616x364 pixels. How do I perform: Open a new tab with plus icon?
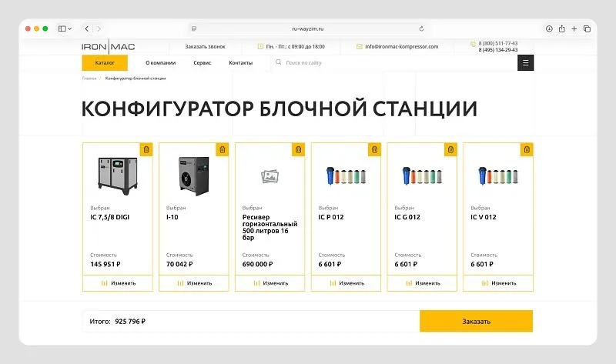point(574,28)
